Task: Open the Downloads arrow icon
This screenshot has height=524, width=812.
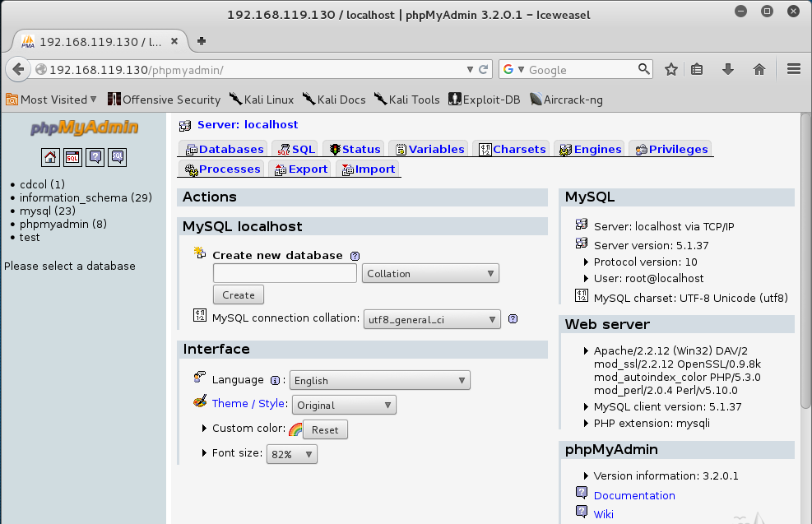Action: coord(728,69)
